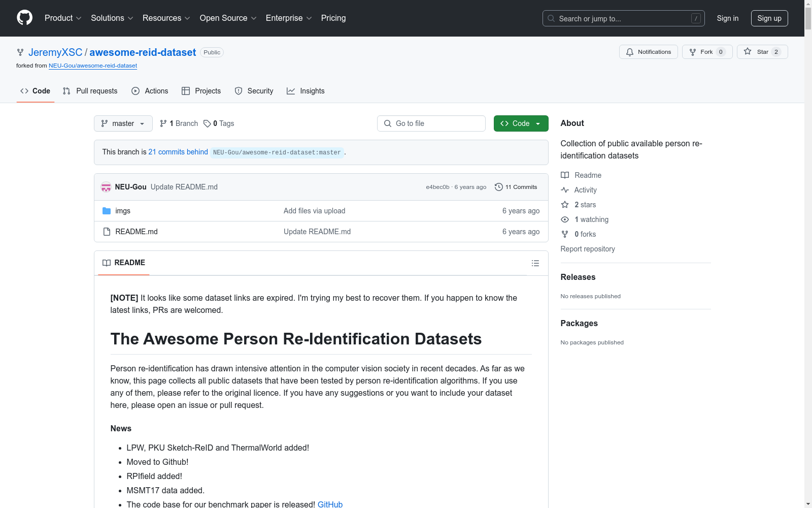Viewport: 812px width, 508px height.
Task: Click the 1 Branch link
Action: pyautogui.click(x=179, y=123)
